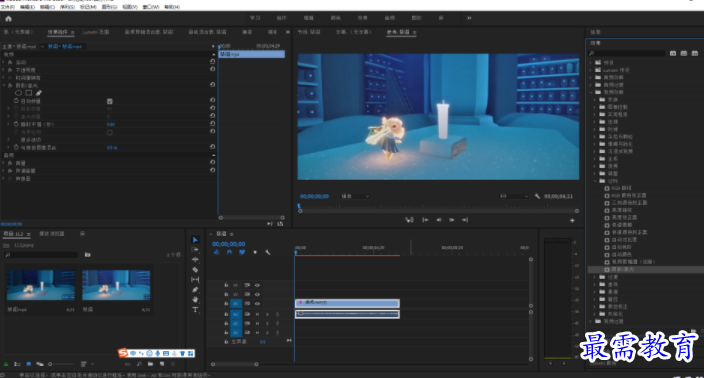Reset the Shadow/Highlight effect

point(212,84)
